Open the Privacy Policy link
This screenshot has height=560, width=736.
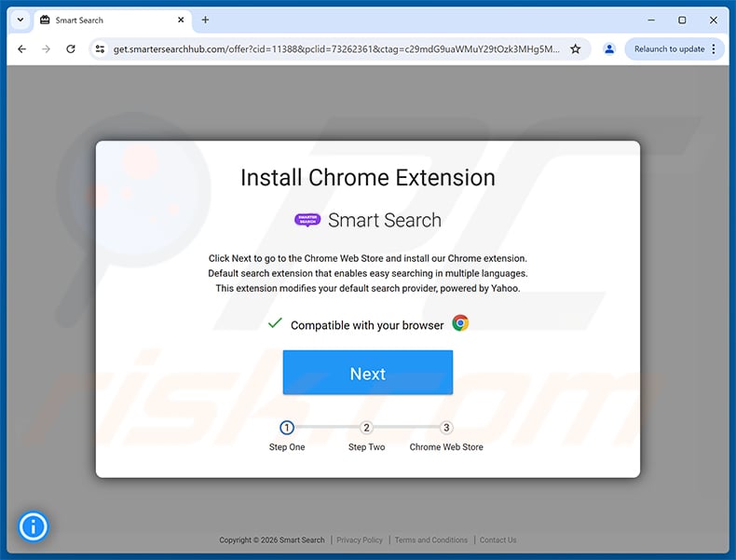360,540
